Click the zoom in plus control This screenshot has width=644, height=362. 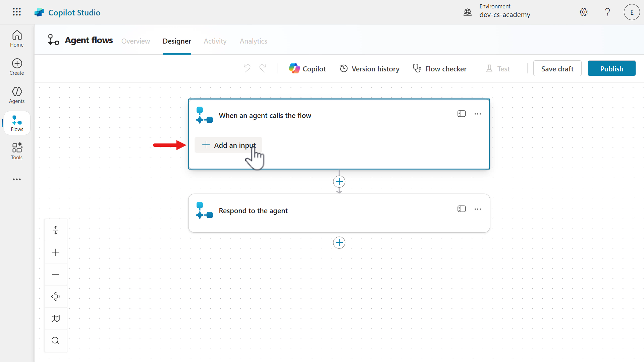tap(56, 252)
